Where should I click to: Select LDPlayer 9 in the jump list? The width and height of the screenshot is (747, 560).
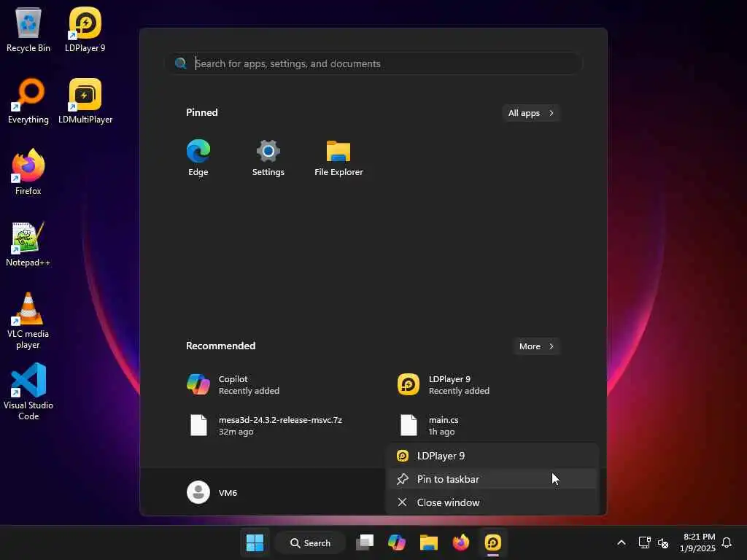[x=492, y=456]
